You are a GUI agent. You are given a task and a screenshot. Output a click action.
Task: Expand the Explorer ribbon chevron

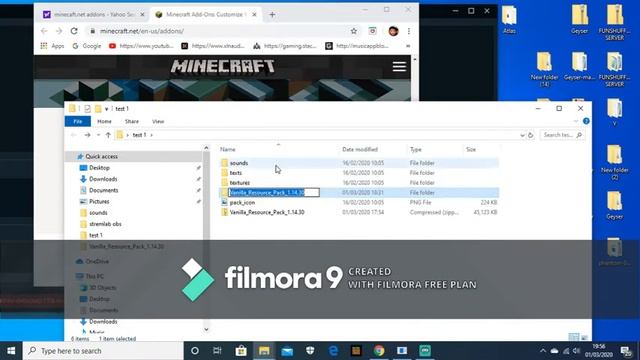[x=576, y=121]
